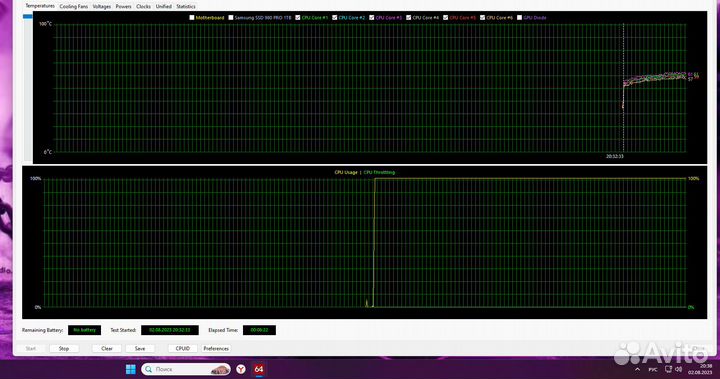Enable the Samsung SSD 990 PRO 1TB checkbox
This screenshot has width=720, height=379.
coord(231,17)
